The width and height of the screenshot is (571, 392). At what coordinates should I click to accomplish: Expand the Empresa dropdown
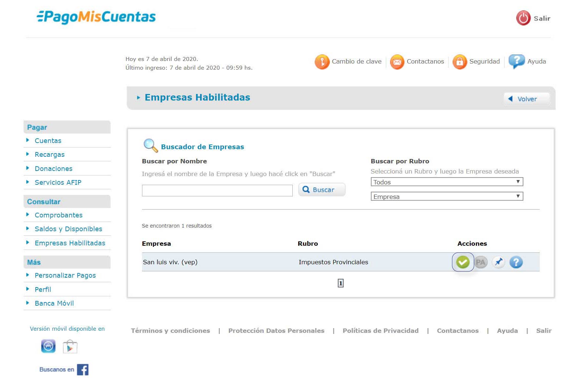446,196
